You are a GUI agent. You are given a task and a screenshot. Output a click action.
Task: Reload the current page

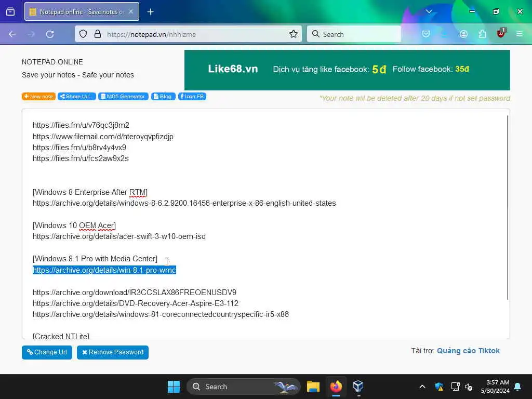coord(50,34)
